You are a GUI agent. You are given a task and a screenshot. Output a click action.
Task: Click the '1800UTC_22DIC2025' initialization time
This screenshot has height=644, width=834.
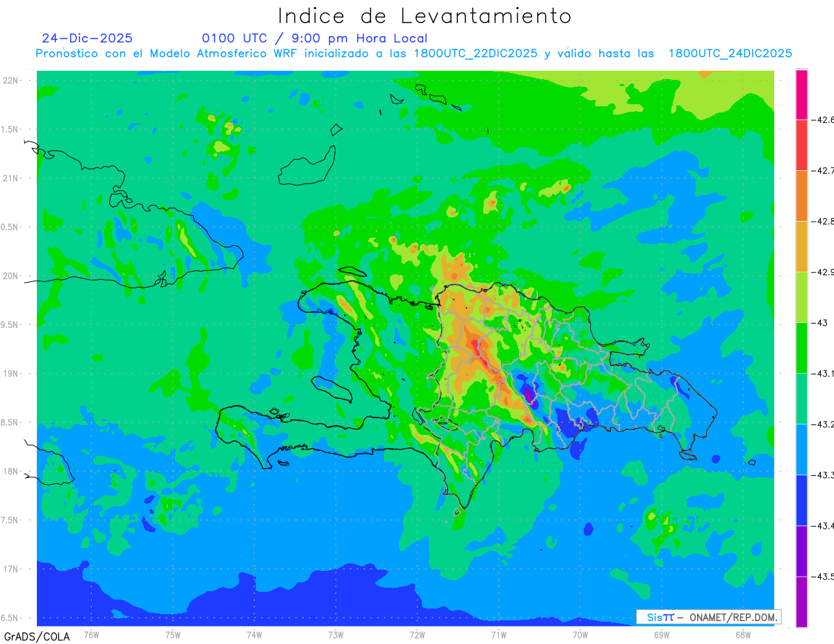click(x=475, y=53)
